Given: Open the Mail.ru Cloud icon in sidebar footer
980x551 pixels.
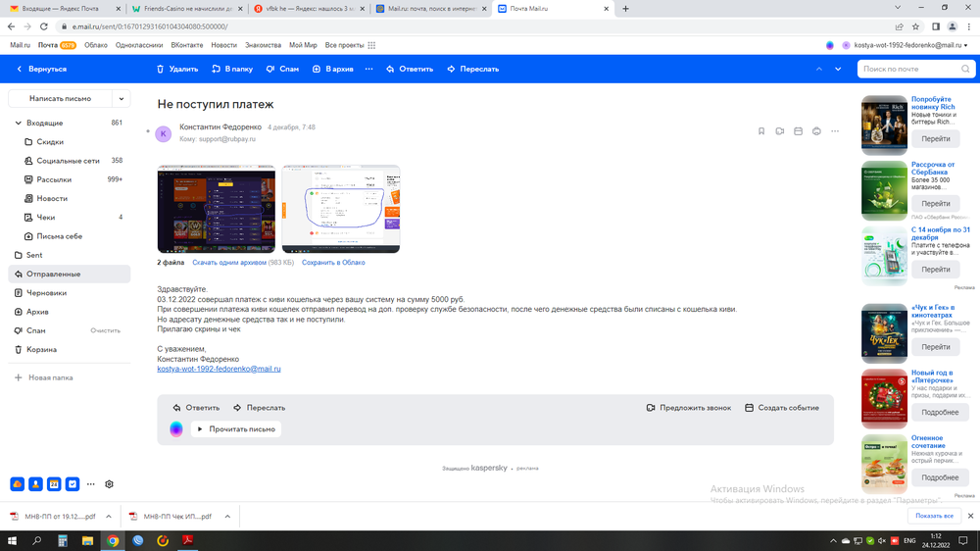Looking at the screenshot, I should (18, 484).
